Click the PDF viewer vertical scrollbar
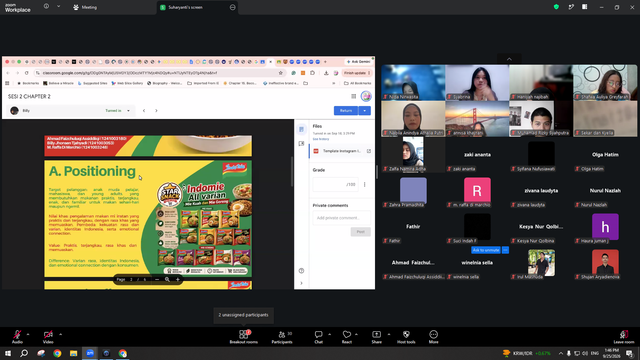Image resolution: width=640 pixels, height=360 pixels. click(292, 171)
